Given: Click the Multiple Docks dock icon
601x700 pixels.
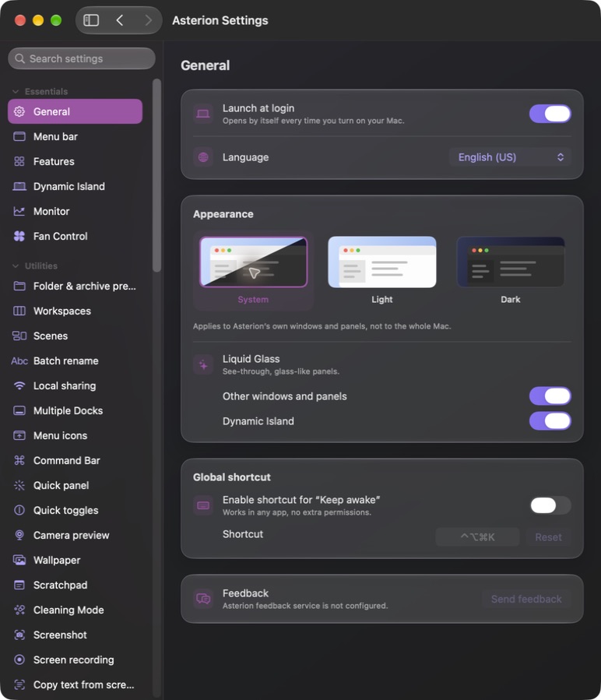Looking at the screenshot, I should point(19,410).
